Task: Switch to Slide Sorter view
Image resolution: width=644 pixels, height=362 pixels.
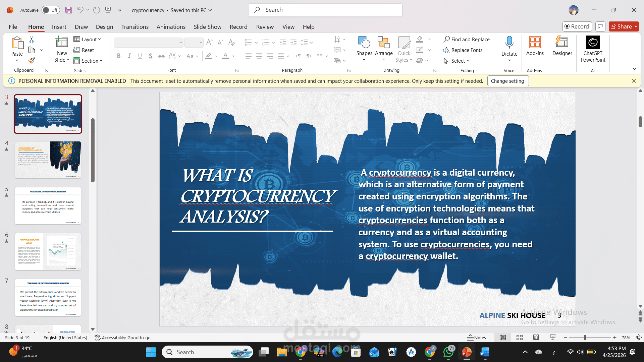Action: click(x=520, y=338)
